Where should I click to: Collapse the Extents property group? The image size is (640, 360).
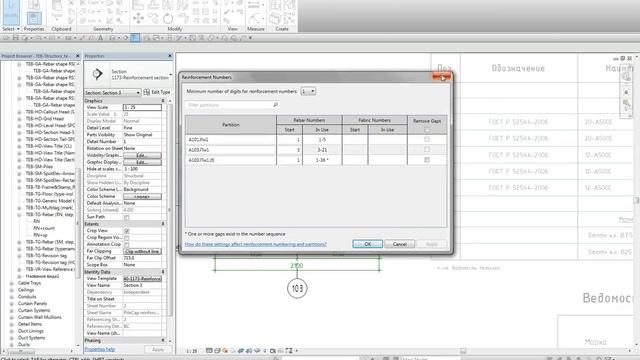(x=163, y=224)
